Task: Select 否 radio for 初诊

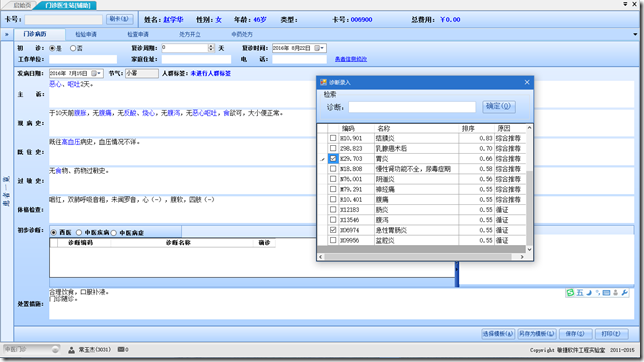Action: tap(73, 48)
